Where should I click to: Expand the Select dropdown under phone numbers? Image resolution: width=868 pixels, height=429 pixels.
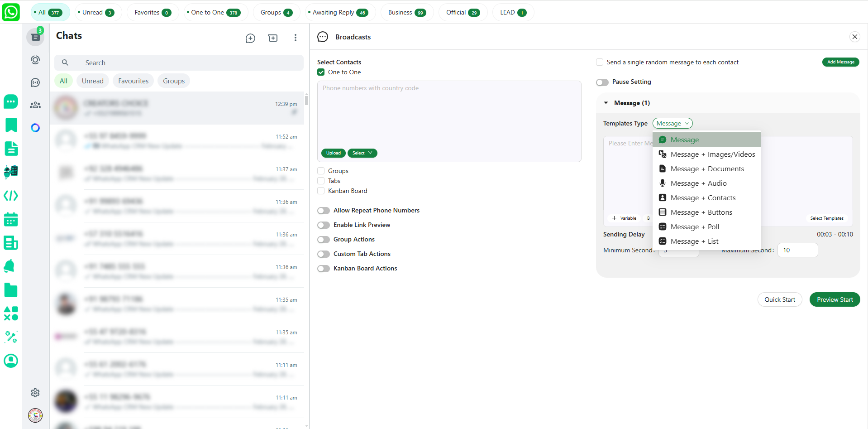(362, 153)
